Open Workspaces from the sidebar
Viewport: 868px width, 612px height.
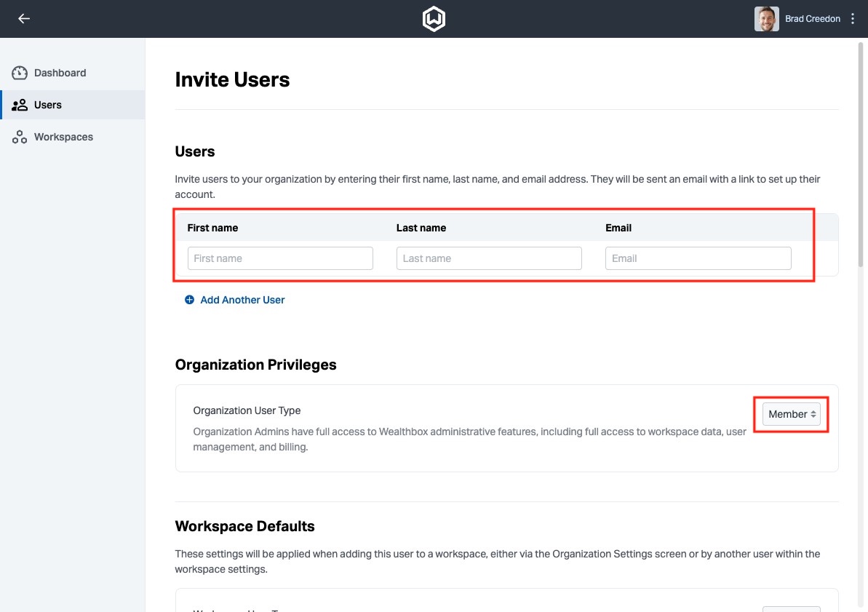pos(63,137)
